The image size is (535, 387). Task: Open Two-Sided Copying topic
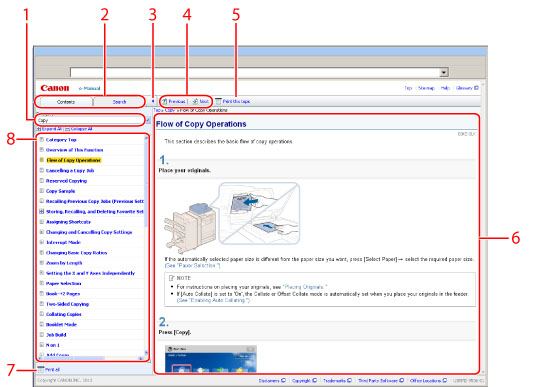click(x=67, y=304)
